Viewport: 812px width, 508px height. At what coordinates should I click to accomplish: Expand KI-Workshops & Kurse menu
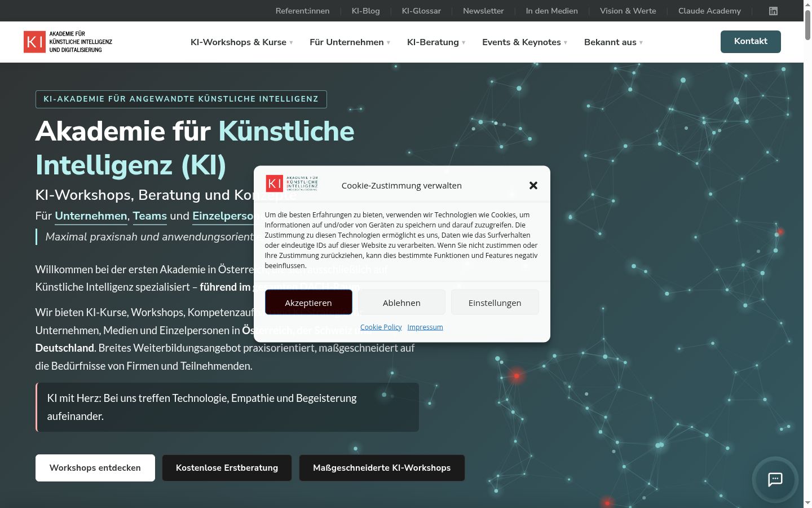tap(242, 42)
